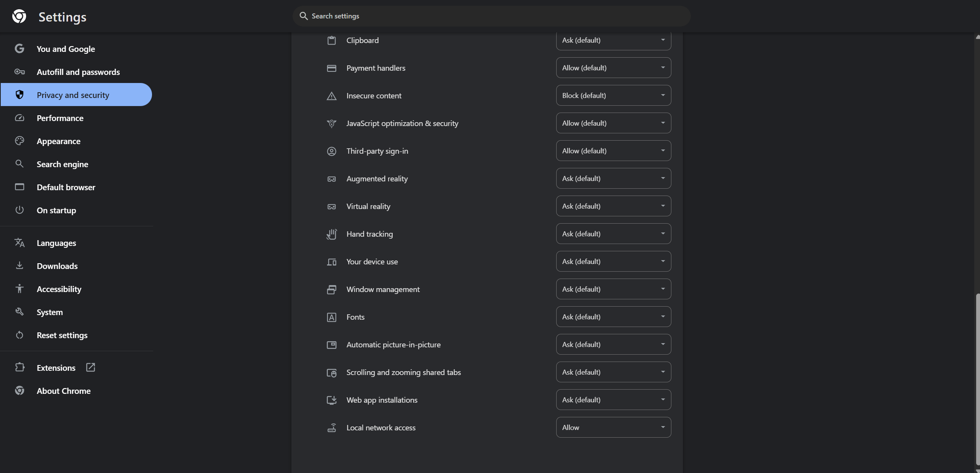Click the letter A icon for Fonts
Image resolution: width=980 pixels, height=473 pixels.
point(332,317)
